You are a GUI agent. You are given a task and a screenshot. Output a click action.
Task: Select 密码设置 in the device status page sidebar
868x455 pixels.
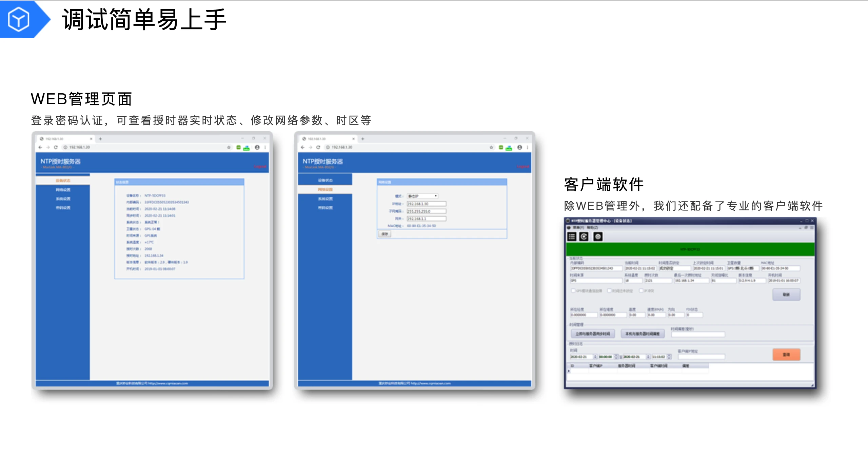(x=63, y=208)
